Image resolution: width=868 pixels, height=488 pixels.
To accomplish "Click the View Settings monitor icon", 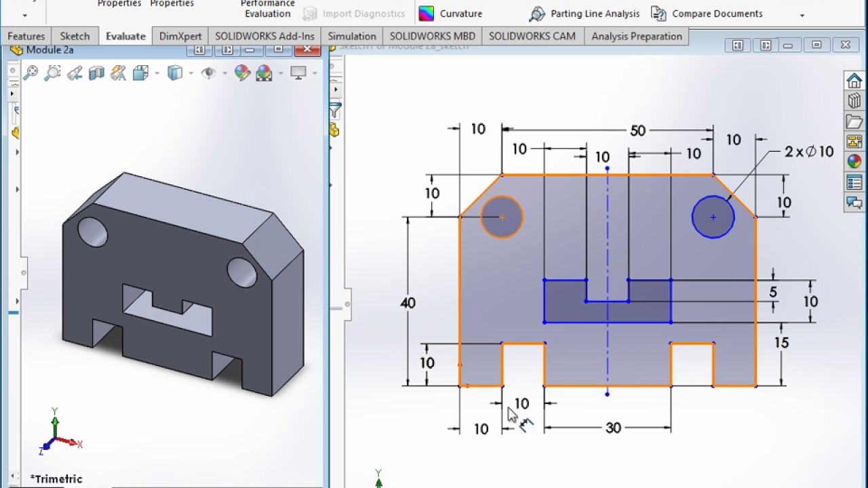I will (x=298, y=73).
